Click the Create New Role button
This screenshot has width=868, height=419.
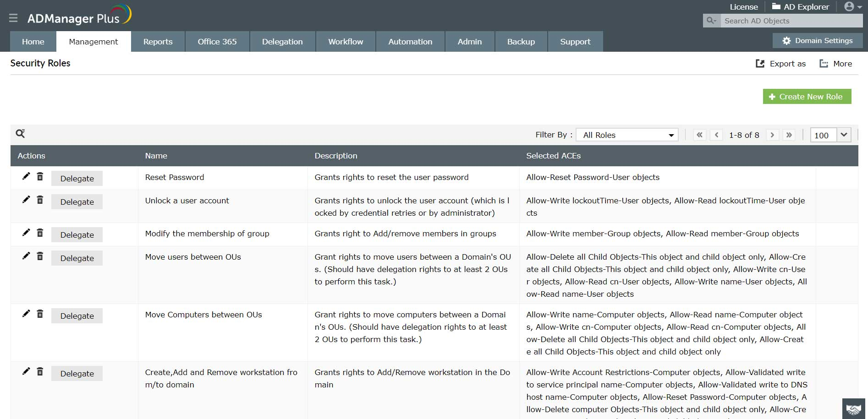(x=807, y=97)
